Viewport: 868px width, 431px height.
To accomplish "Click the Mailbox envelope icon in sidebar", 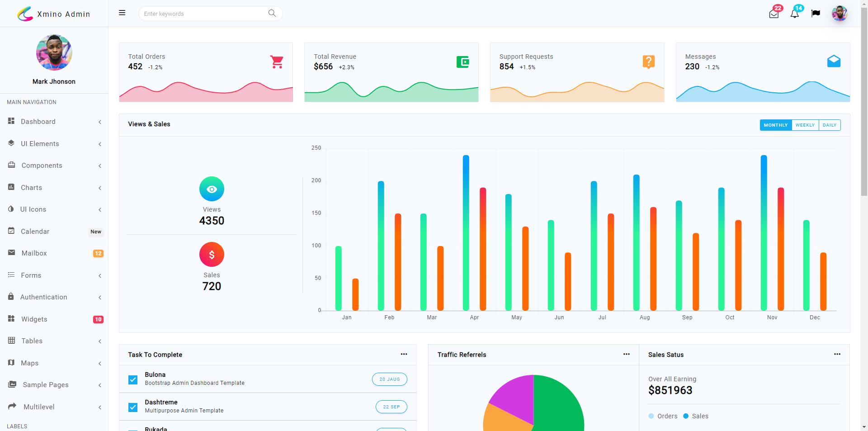I will point(12,252).
